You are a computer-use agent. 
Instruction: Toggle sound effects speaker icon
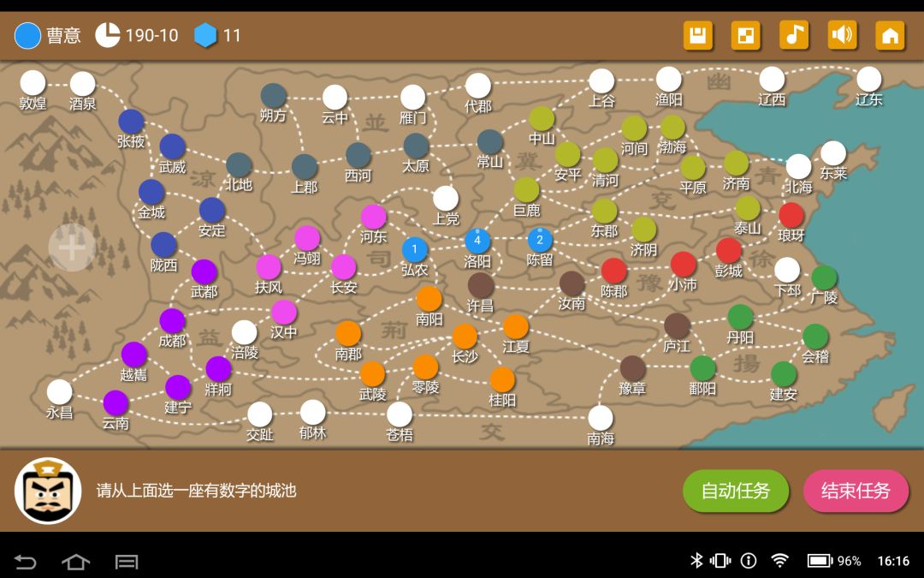pyautogui.click(x=842, y=35)
